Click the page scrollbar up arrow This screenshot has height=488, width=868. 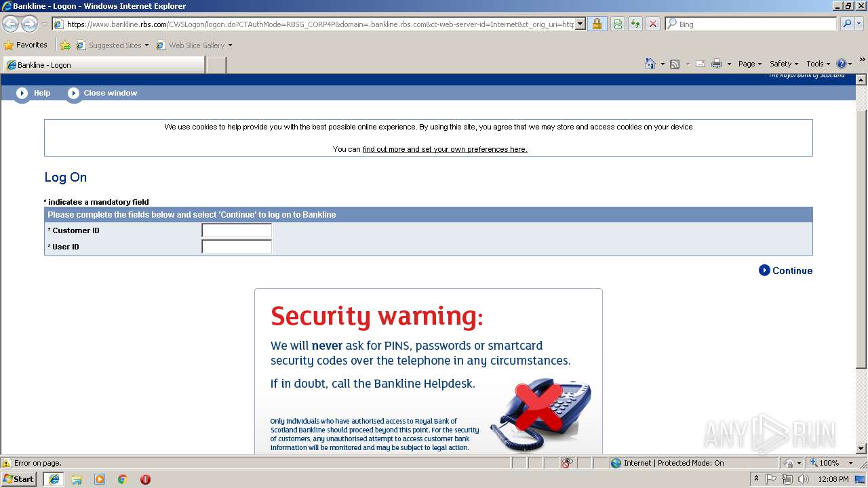pos(861,80)
